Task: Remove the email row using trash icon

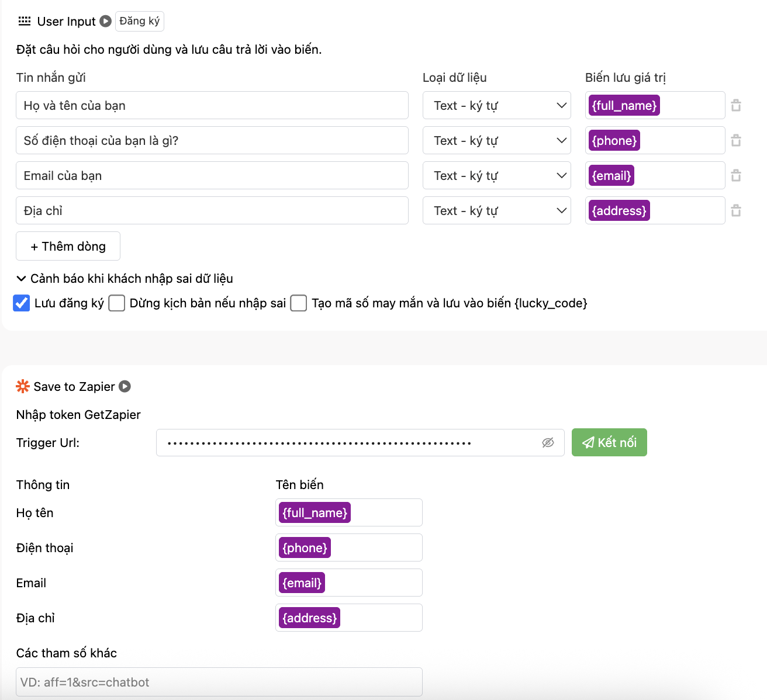Action: [736, 175]
